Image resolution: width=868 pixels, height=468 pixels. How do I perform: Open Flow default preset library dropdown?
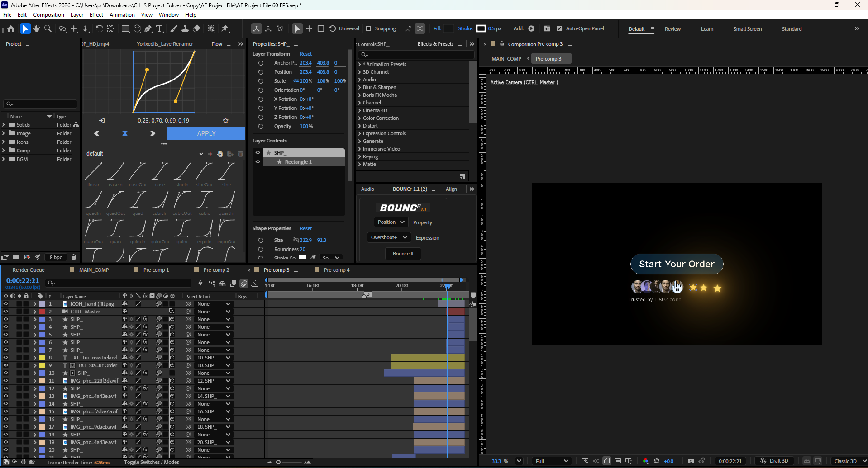(145, 154)
